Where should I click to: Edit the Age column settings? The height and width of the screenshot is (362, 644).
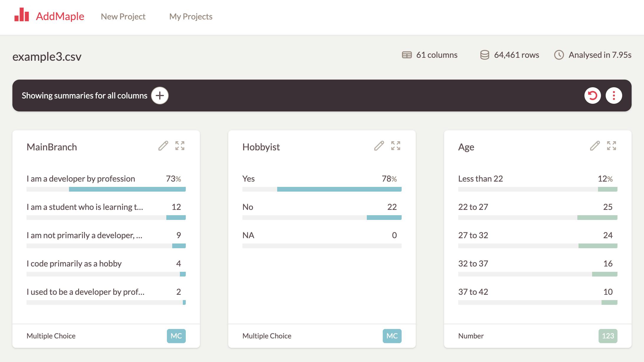click(594, 146)
